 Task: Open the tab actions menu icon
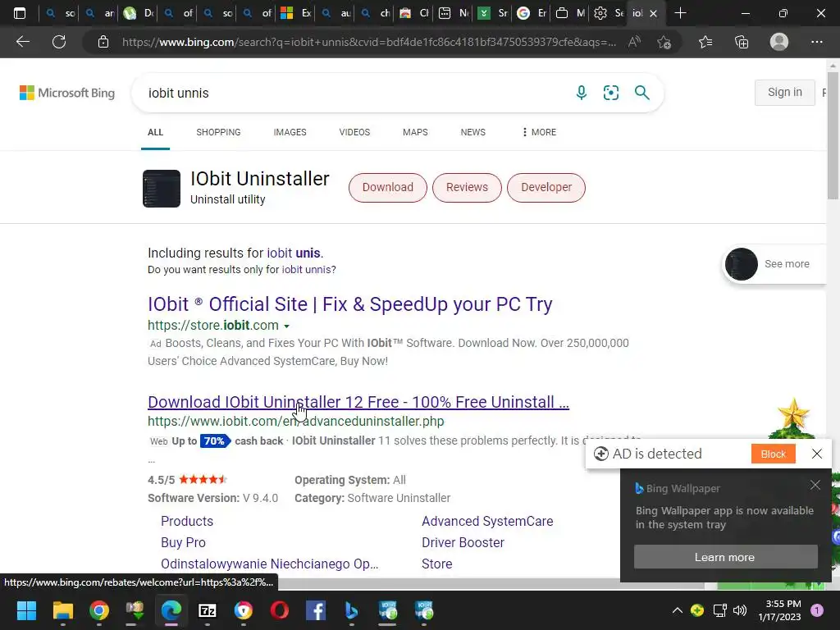(20, 13)
